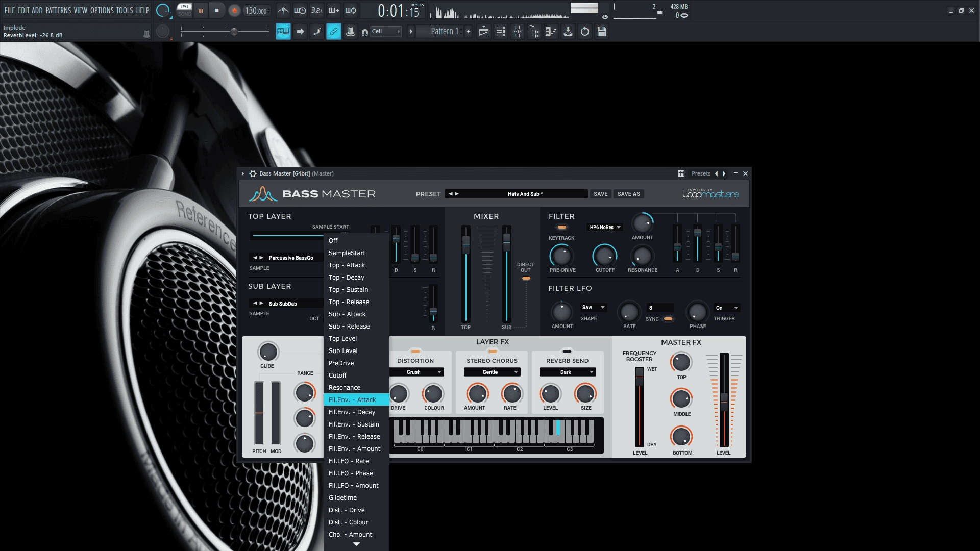This screenshot has width=980, height=551.
Task: Click previous sample arrow for Percussive BassGo
Action: coord(255,258)
